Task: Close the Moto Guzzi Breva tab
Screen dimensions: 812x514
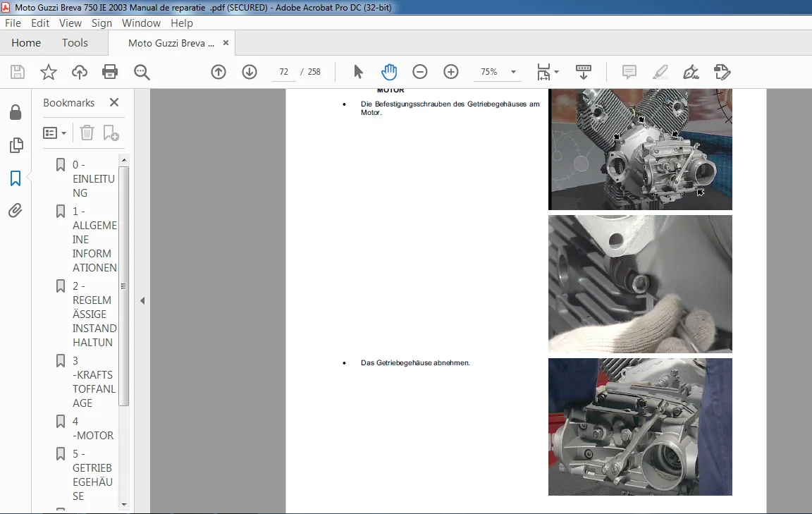Action: point(226,43)
